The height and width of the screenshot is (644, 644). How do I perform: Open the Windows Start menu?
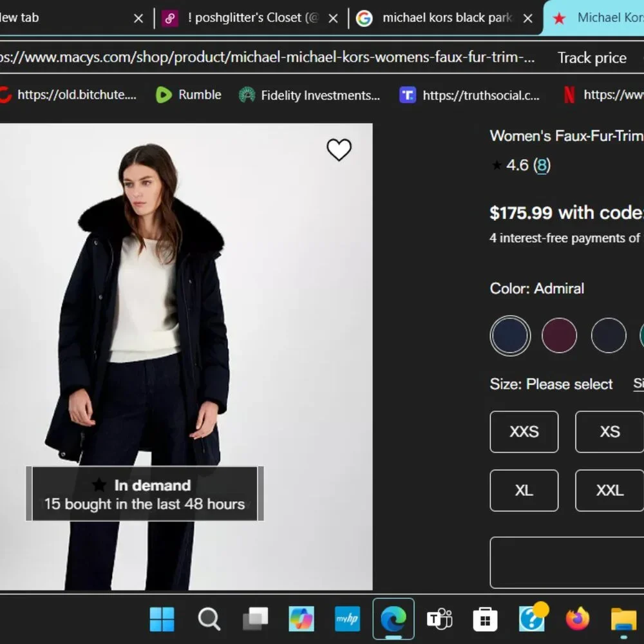coord(162,618)
